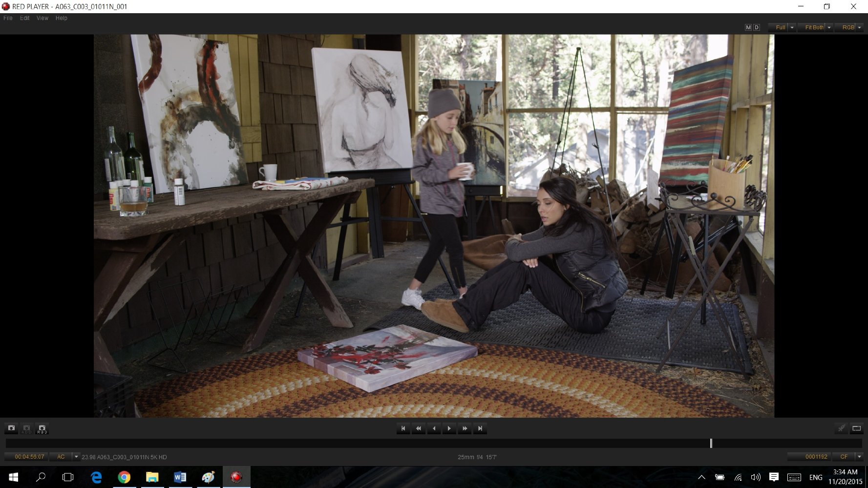Viewport: 868px width, 488px height.
Task: Expand the CF frame mode dropdown arrow
Action: (859, 457)
